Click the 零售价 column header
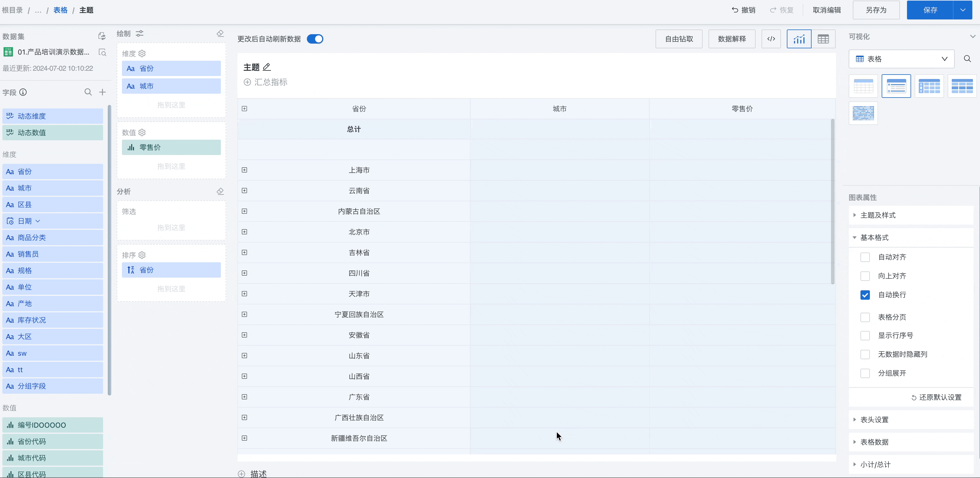The width and height of the screenshot is (980, 478). [x=742, y=108]
